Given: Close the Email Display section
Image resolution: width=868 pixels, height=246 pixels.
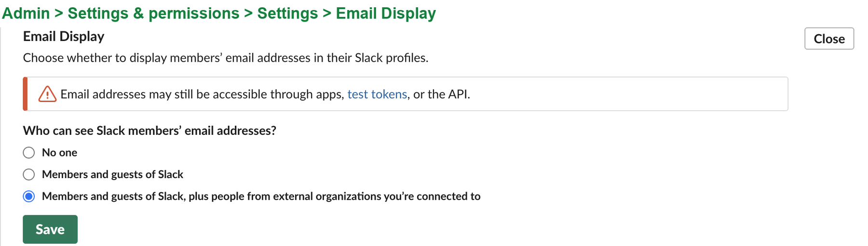Looking at the screenshot, I should 829,39.
